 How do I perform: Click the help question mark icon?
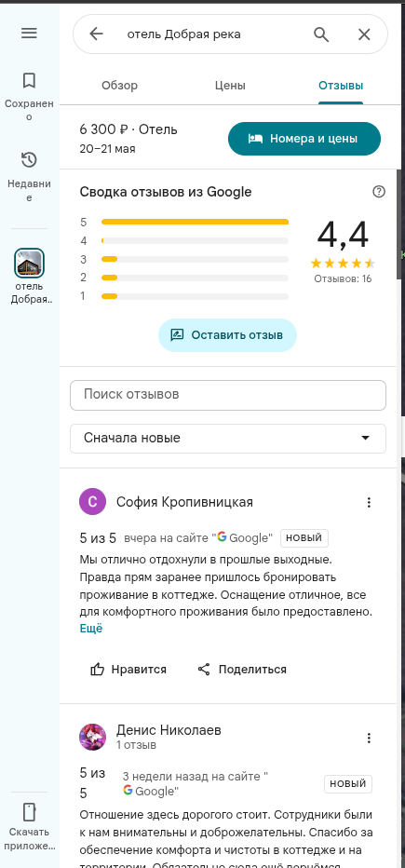click(379, 192)
